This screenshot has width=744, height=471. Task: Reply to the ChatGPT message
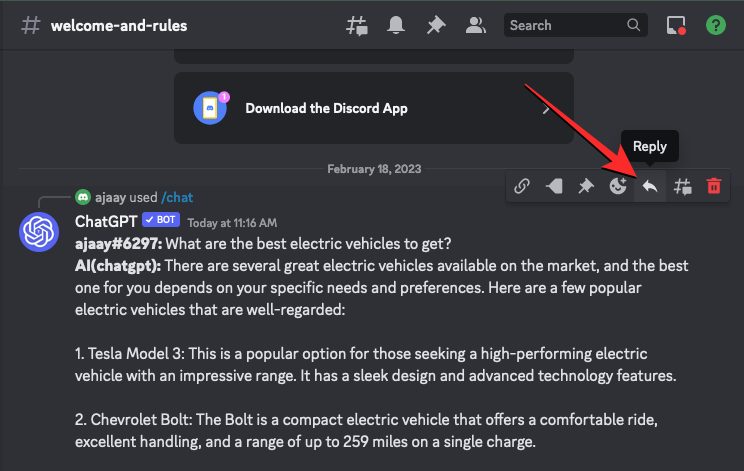tap(650, 185)
